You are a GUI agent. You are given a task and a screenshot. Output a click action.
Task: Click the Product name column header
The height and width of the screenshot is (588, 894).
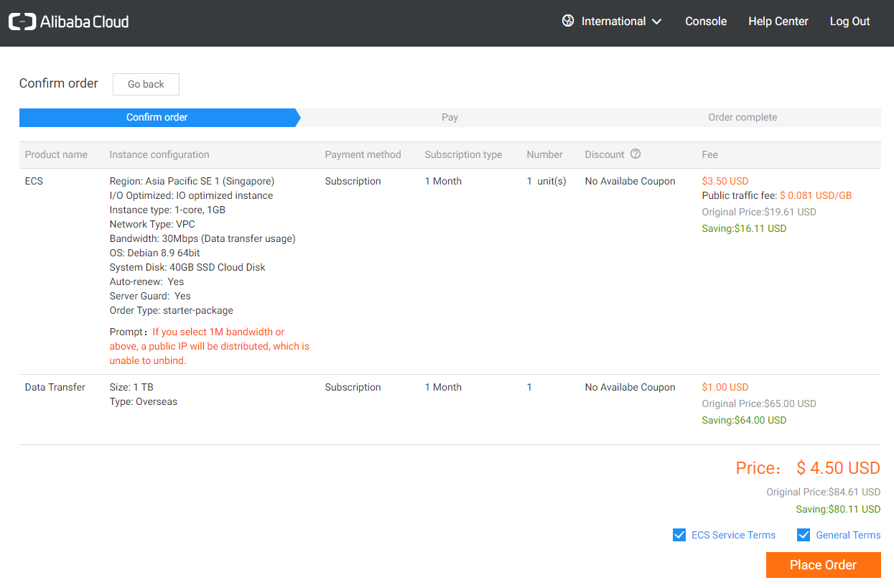pyautogui.click(x=56, y=154)
